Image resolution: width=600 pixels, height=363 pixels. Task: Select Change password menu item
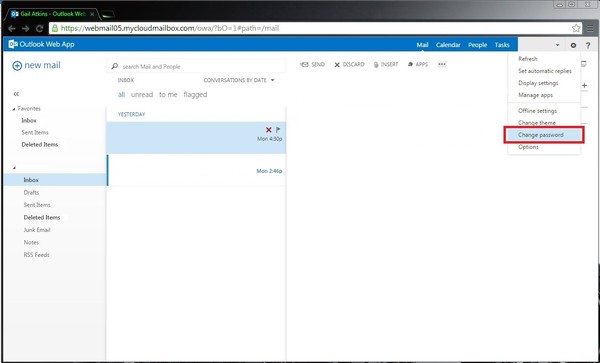tap(544, 135)
